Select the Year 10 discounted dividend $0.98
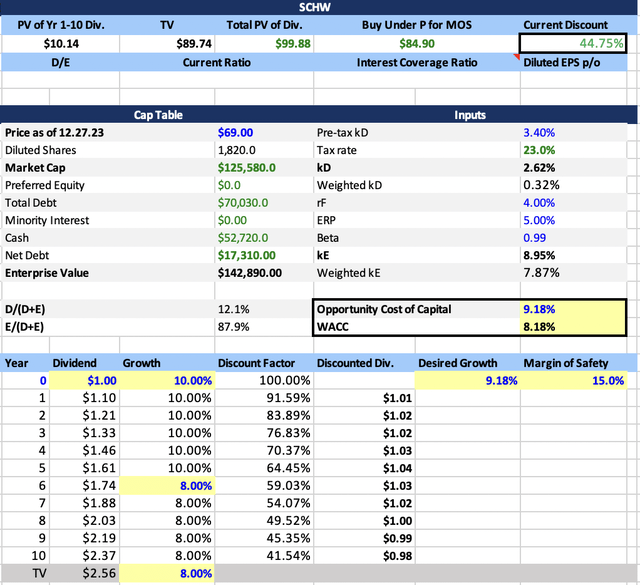 point(364,556)
